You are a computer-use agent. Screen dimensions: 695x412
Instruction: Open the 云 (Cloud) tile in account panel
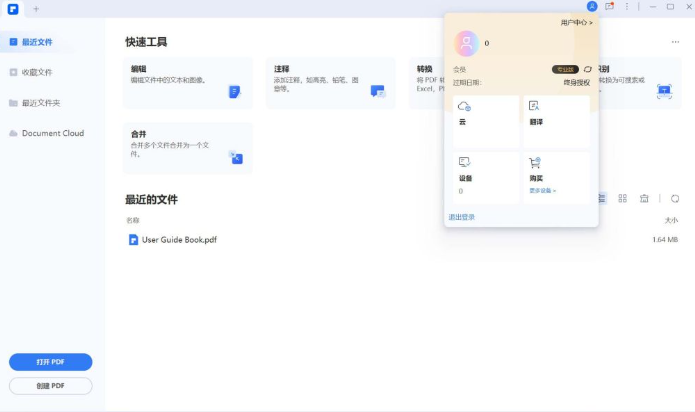pyautogui.click(x=486, y=120)
